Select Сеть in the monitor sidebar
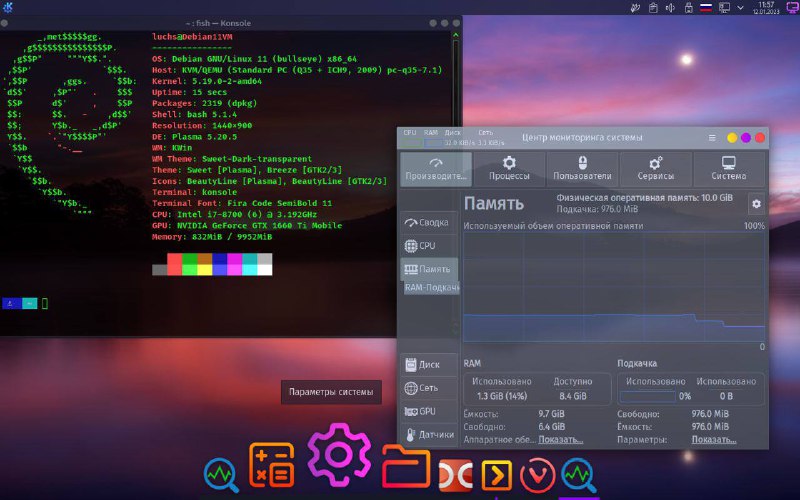 429,388
